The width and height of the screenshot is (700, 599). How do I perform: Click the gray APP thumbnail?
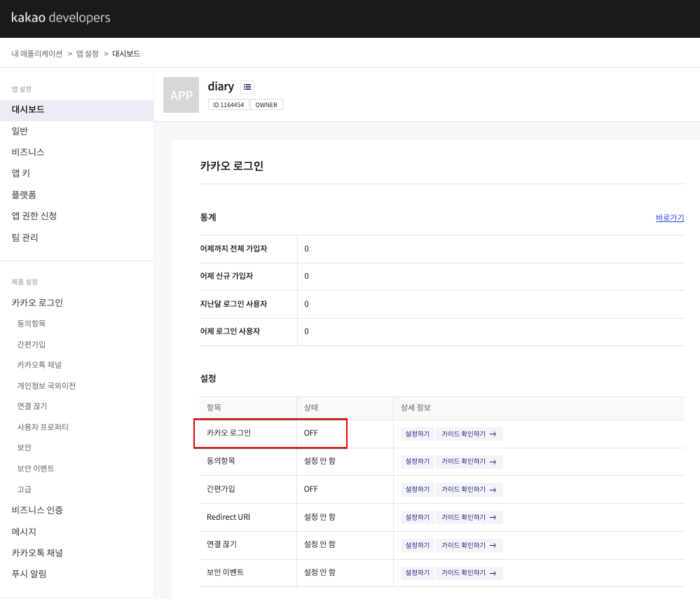pos(181,95)
